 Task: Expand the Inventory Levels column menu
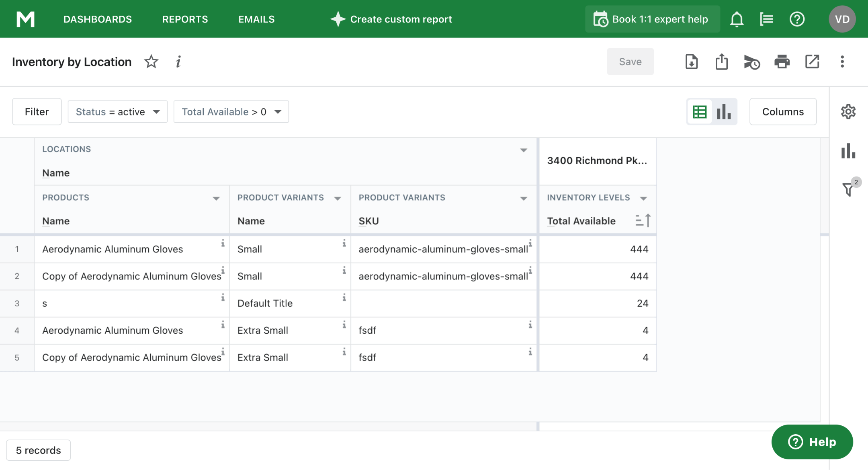tap(643, 198)
